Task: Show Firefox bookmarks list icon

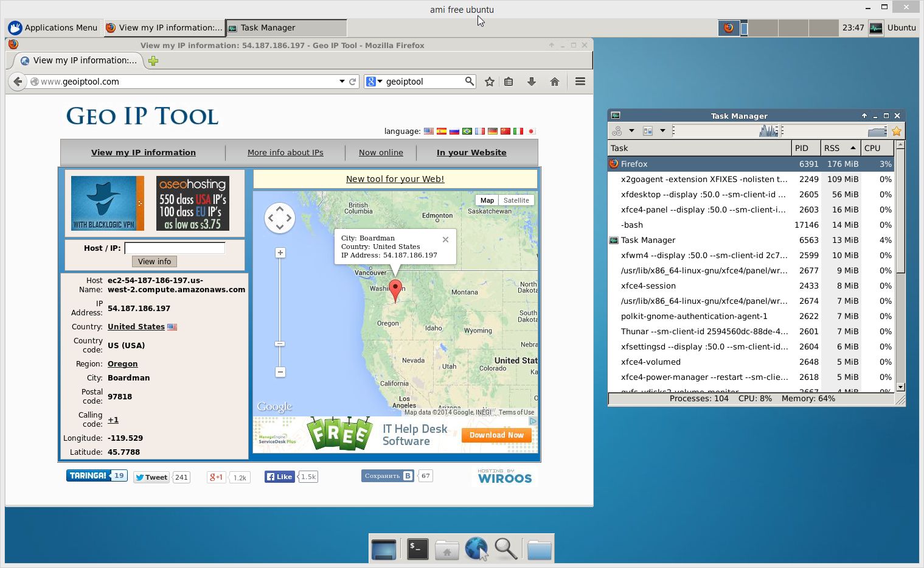Action: click(x=509, y=82)
